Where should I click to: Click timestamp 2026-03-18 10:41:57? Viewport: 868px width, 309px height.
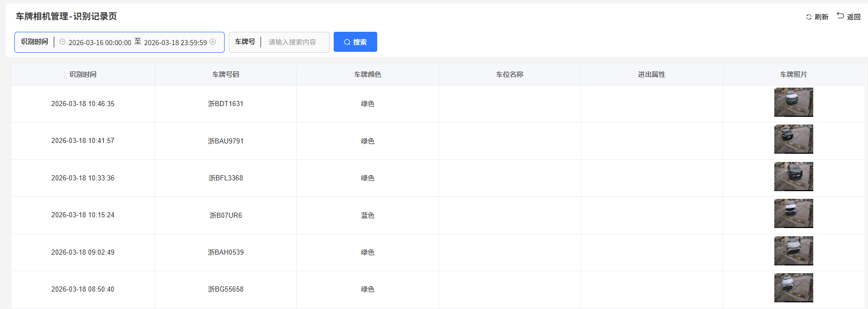click(83, 140)
